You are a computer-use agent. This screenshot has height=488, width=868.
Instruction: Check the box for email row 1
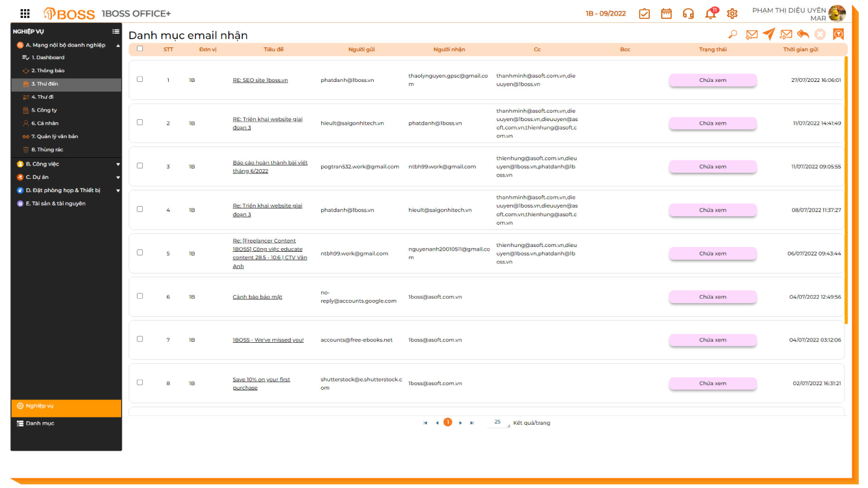click(x=140, y=79)
